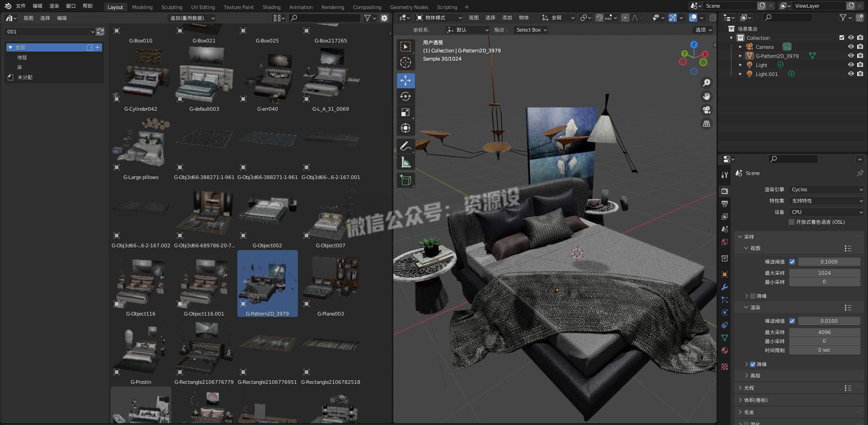Screen dimensions: 868x425
Task: Pin the Scene properties panel
Action: [860, 173]
